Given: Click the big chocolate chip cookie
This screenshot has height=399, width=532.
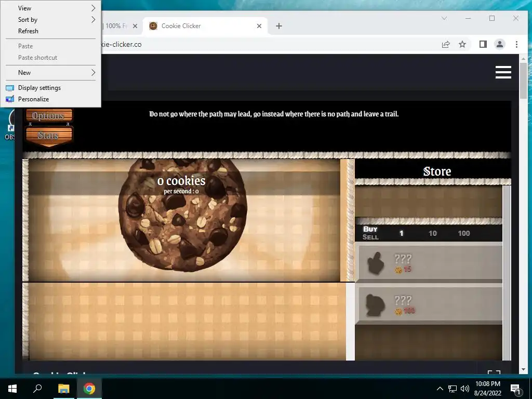Looking at the screenshot, I should coord(182,215).
